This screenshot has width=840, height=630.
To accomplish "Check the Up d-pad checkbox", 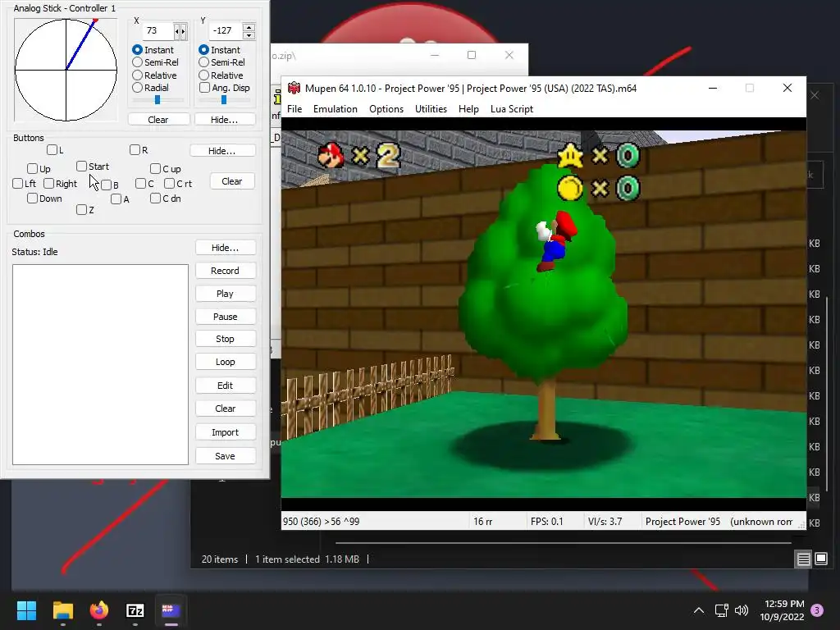I will (32, 169).
